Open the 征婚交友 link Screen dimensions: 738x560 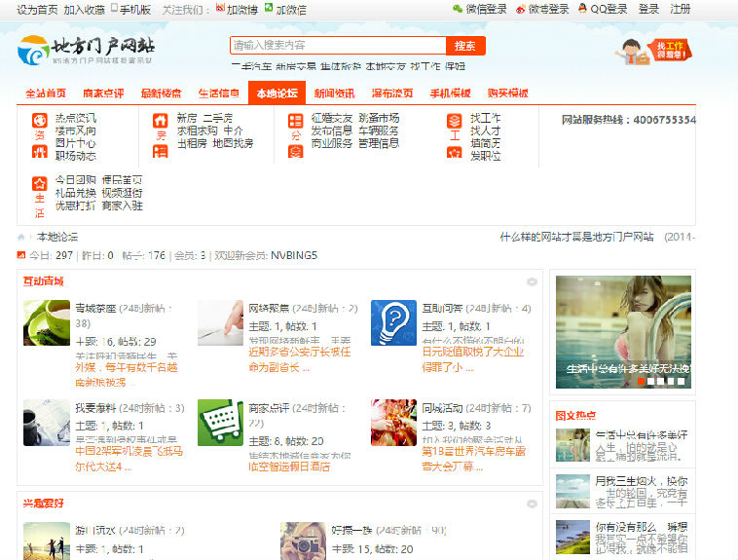click(332, 118)
